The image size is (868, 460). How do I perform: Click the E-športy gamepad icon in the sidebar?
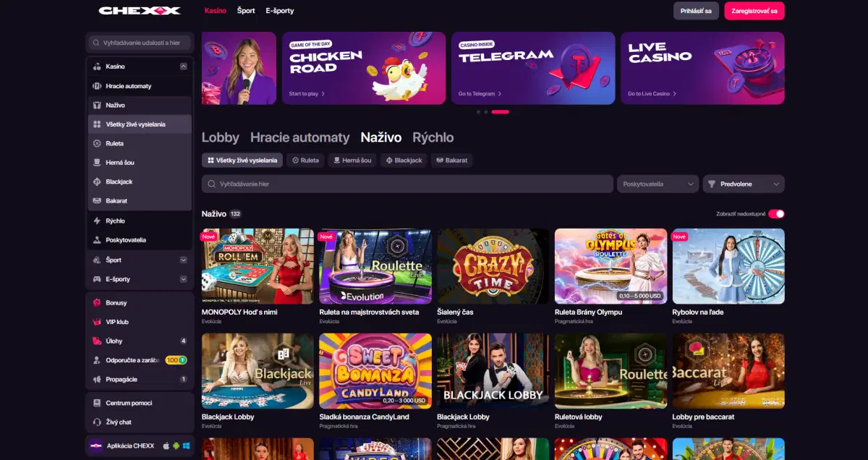(97, 279)
